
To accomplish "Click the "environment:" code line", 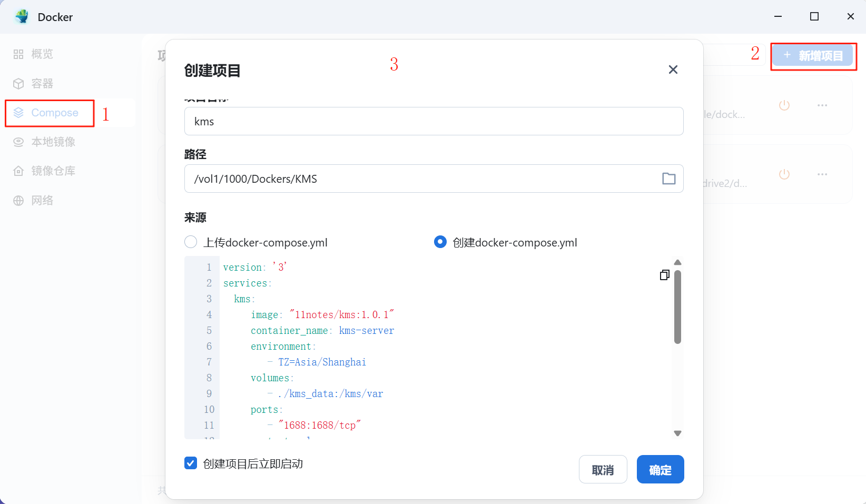I will (x=283, y=346).
